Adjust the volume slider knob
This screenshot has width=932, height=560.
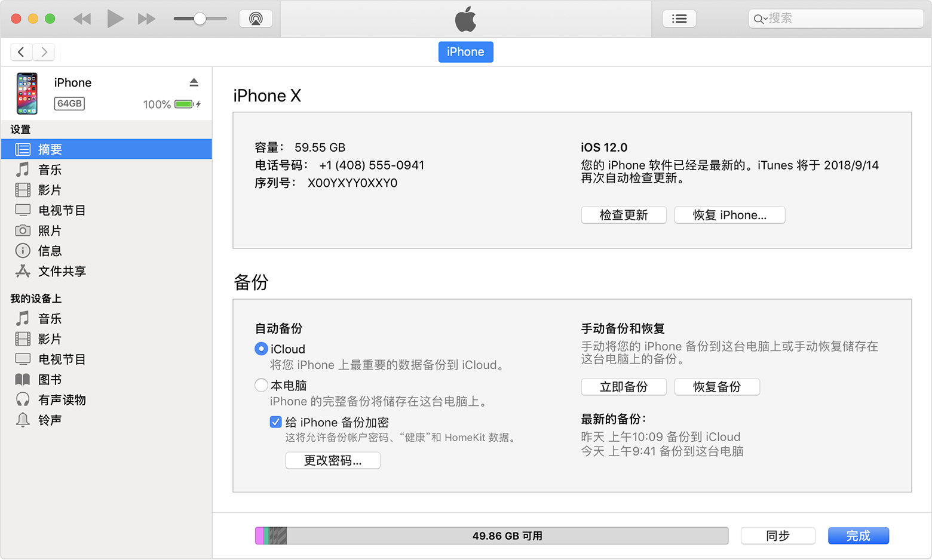(x=200, y=19)
